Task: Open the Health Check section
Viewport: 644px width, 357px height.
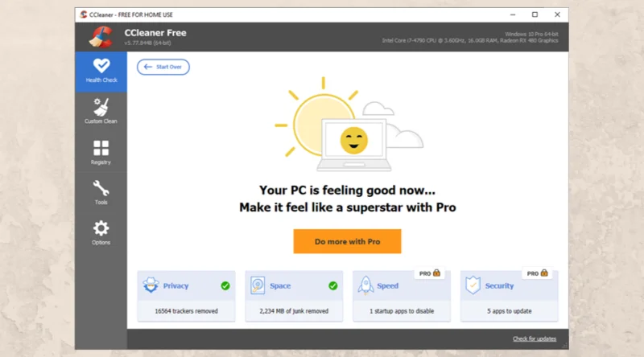Action: (101, 72)
